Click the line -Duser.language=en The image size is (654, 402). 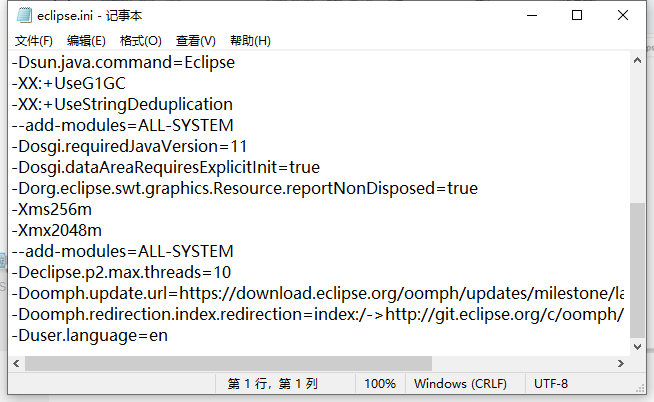90,335
